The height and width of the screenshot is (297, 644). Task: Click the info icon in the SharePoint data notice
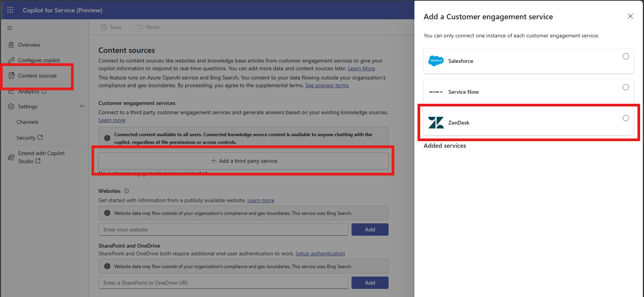[x=107, y=266]
